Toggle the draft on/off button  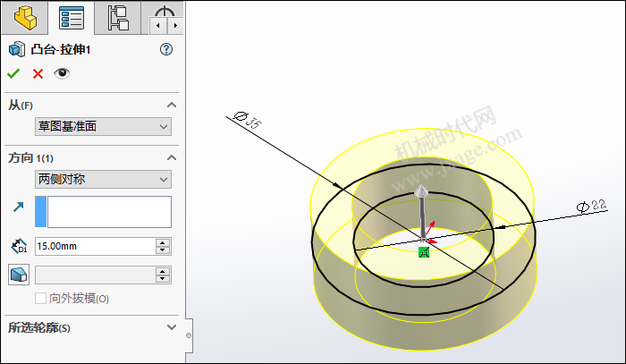(x=19, y=275)
